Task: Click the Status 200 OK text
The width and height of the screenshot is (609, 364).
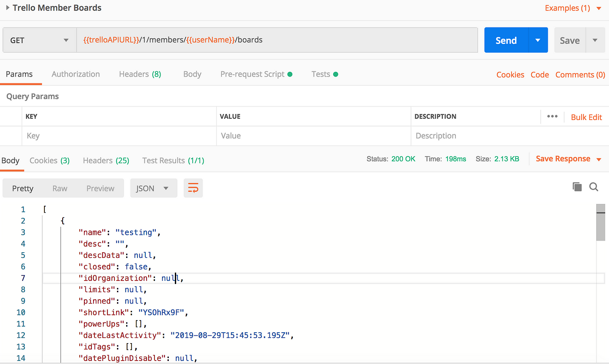Action: coord(391,159)
